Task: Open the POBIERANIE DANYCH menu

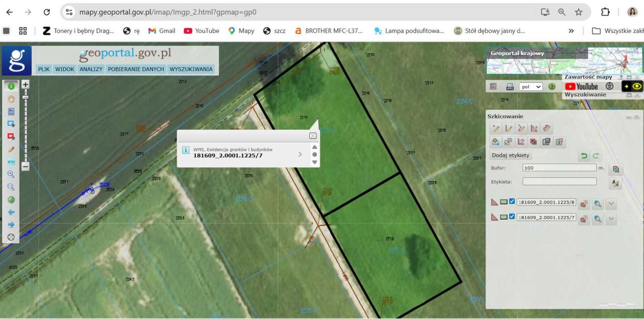Action: tap(136, 69)
